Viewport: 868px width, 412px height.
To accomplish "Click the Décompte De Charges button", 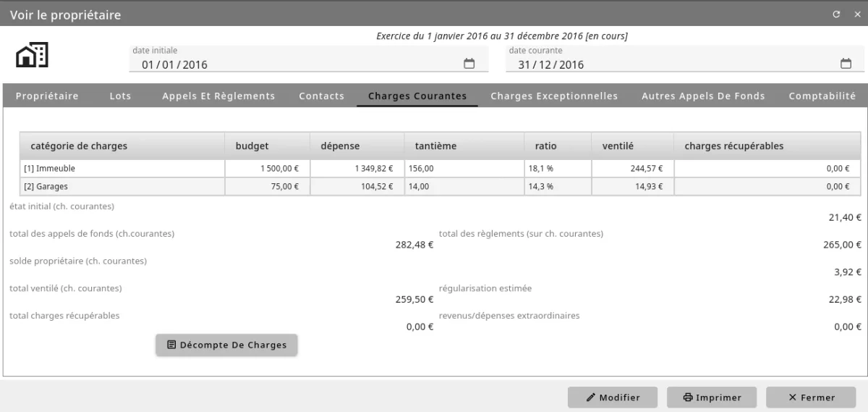I will (226, 345).
